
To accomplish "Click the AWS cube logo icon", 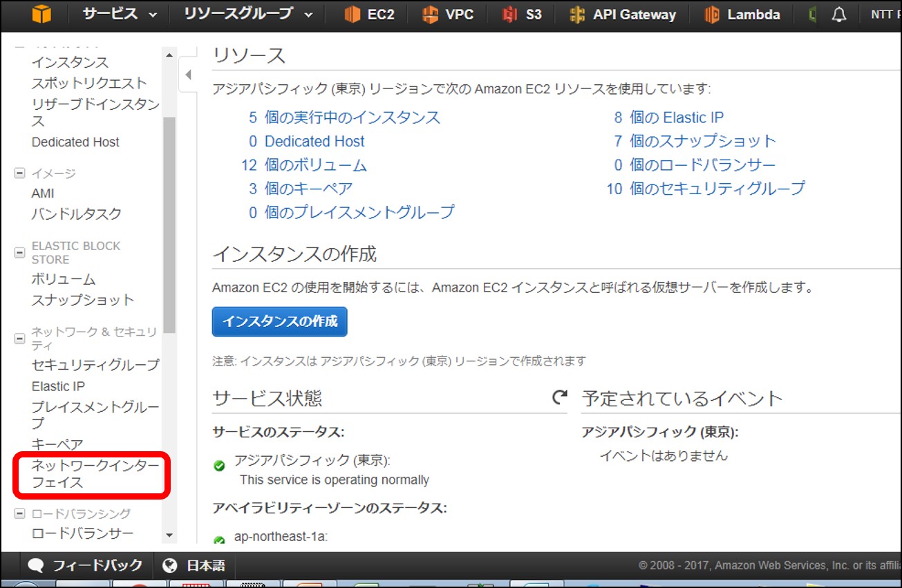I will (41, 14).
